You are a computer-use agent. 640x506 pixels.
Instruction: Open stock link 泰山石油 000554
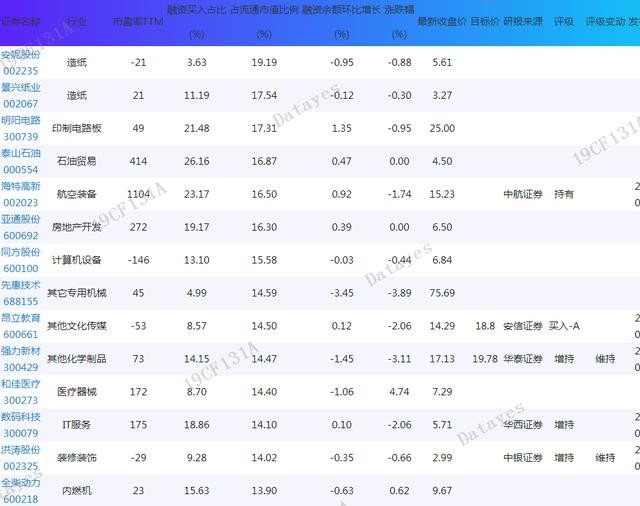click(x=21, y=161)
